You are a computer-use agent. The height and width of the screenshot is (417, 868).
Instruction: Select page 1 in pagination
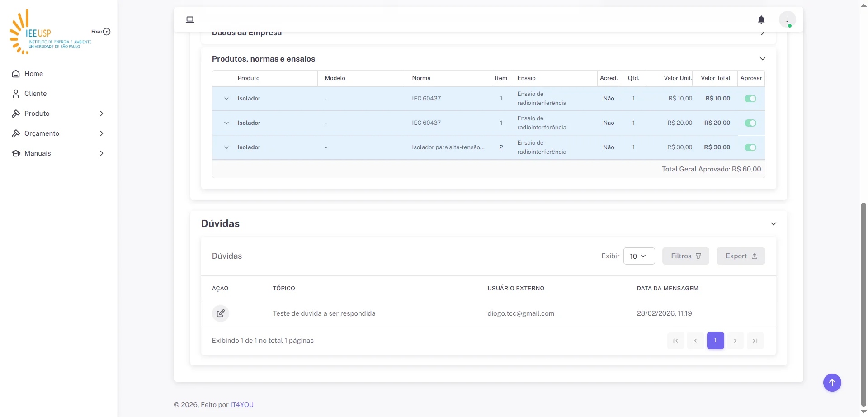click(715, 341)
